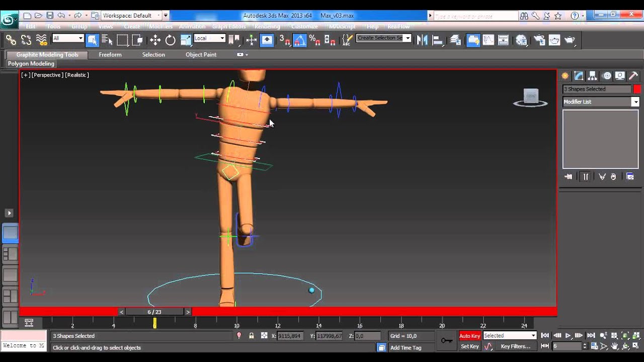Switch to the Hierarchy command panel
644x362 pixels.
[593, 76]
